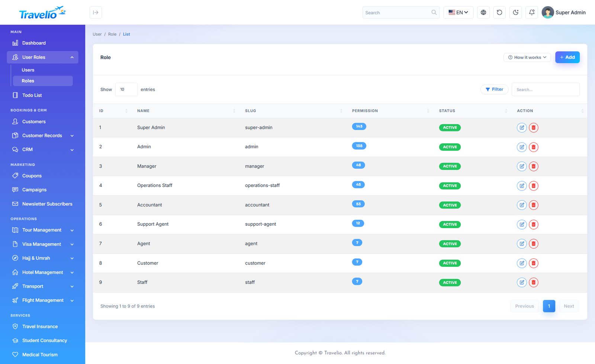Viewport: 595px width, 364px height.
Task: Edit the Admin role row
Action: (x=522, y=147)
